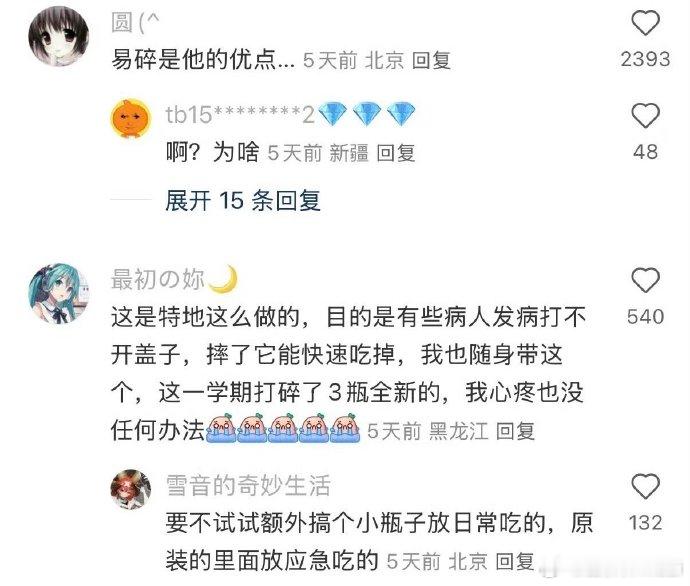Reply to 雪音的奇妙生活's comment
The height and width of the screenshot is (586, 690).
[515, 561]
